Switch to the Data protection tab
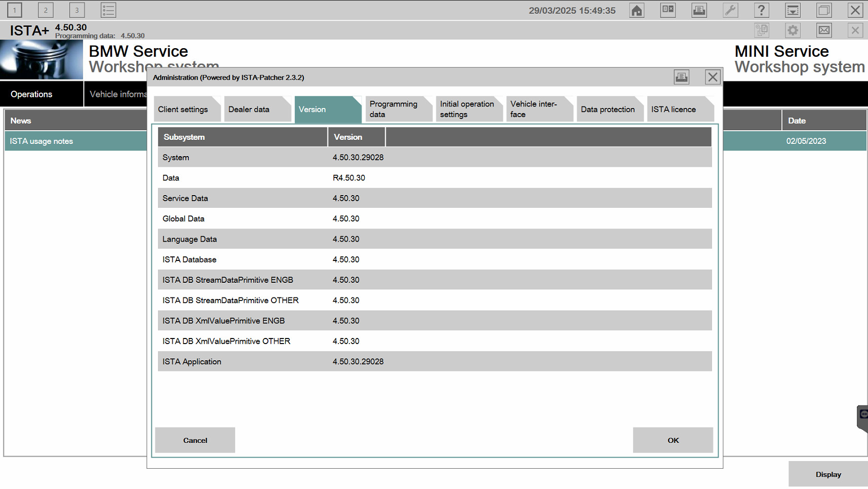This screenshot has height=489, width=868. click(x=608, y=109)
